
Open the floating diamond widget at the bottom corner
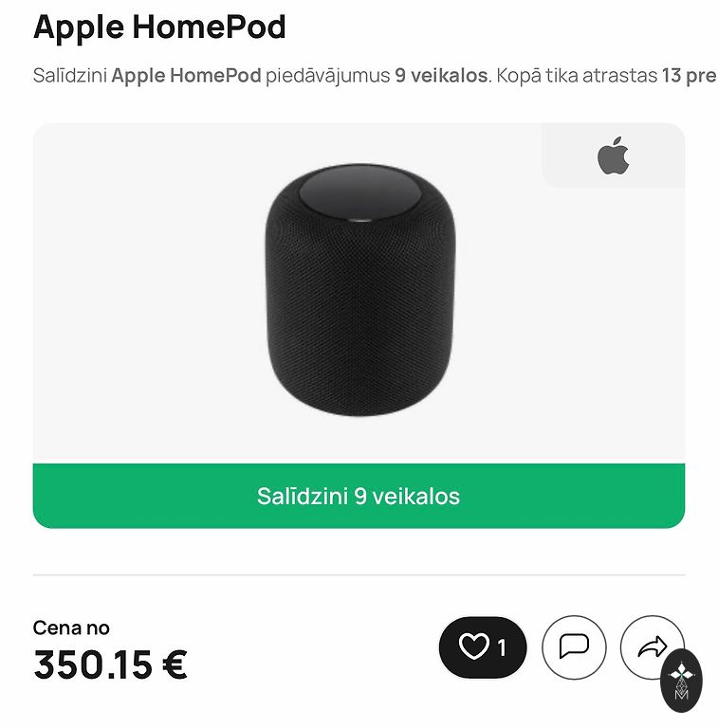[681, 681]
